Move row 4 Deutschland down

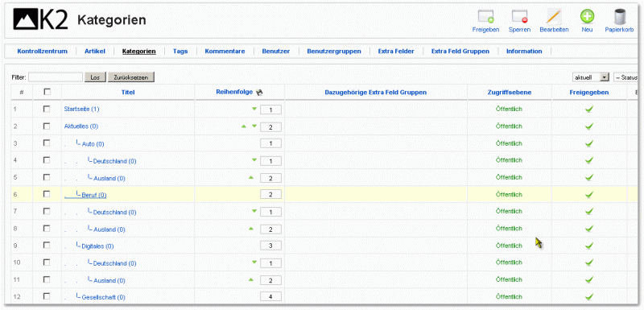point(254,160)
